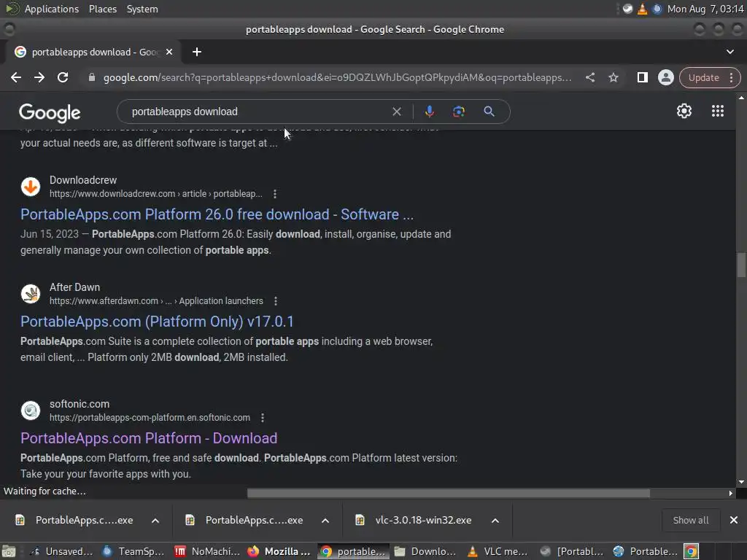This screenshot has width=747, height=560.
Task: View site information lock icon
Action: [91, 77]
